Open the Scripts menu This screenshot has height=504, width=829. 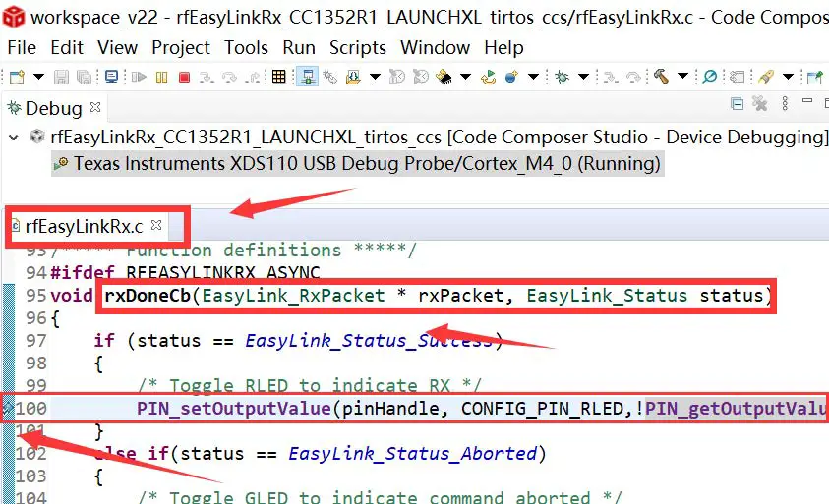pos(357,48)
